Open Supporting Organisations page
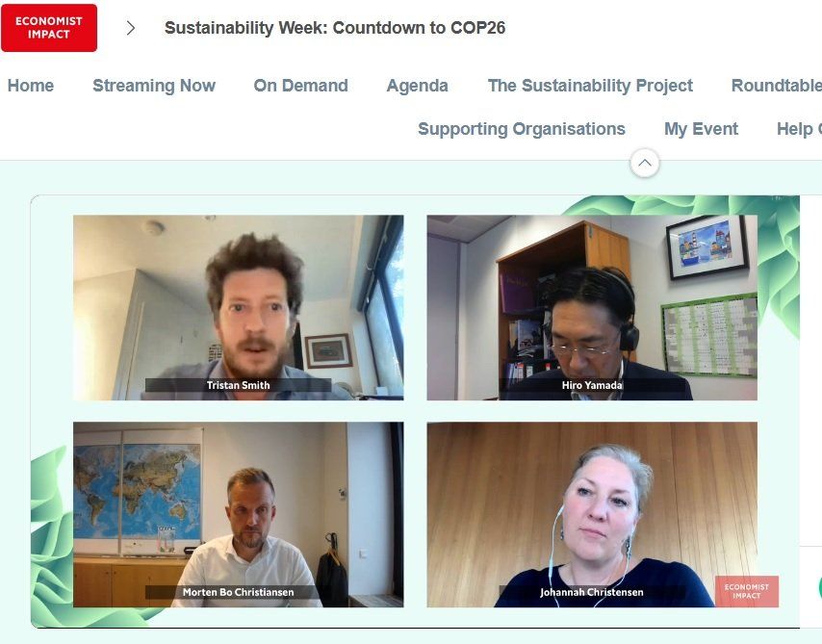822x644 pixels. (x=522, y=129)
